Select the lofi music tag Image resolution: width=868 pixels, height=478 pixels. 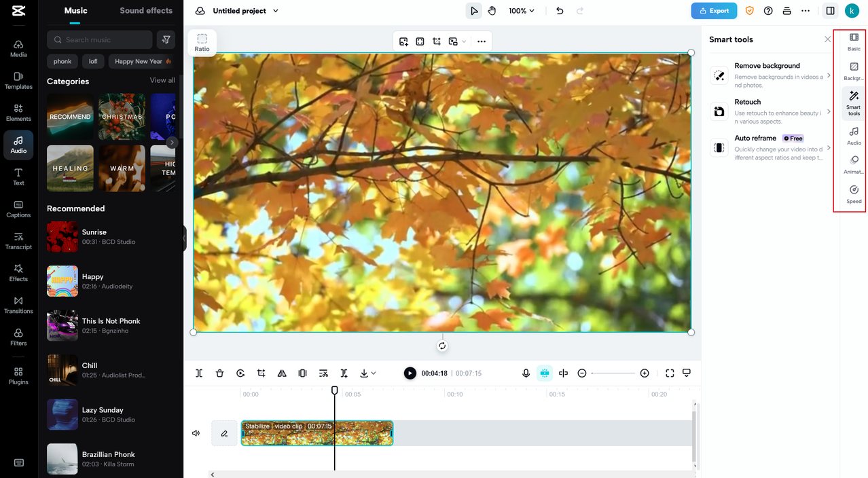pos(93,61)
